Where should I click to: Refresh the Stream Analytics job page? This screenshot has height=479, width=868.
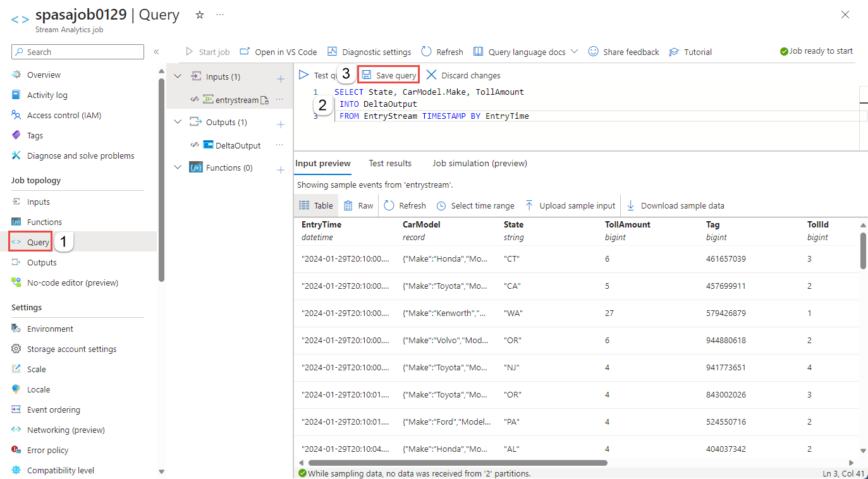click(x=442, y=51)
